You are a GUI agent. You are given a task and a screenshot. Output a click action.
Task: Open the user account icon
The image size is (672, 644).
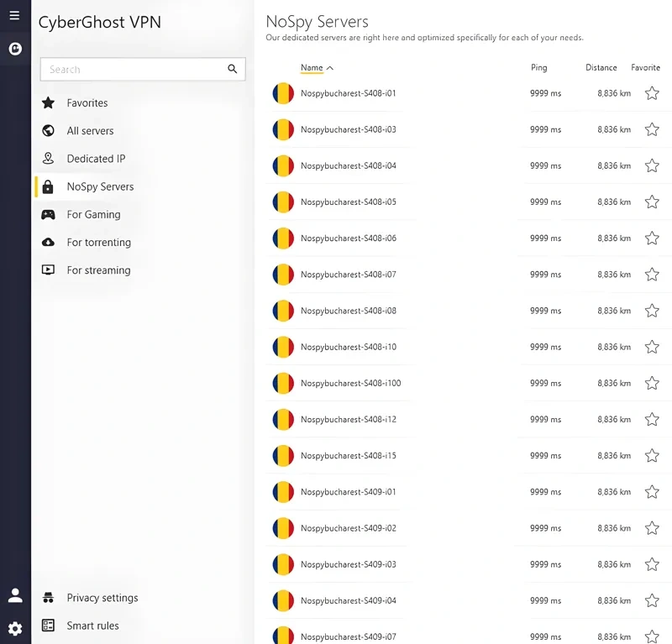coord(15,595)
